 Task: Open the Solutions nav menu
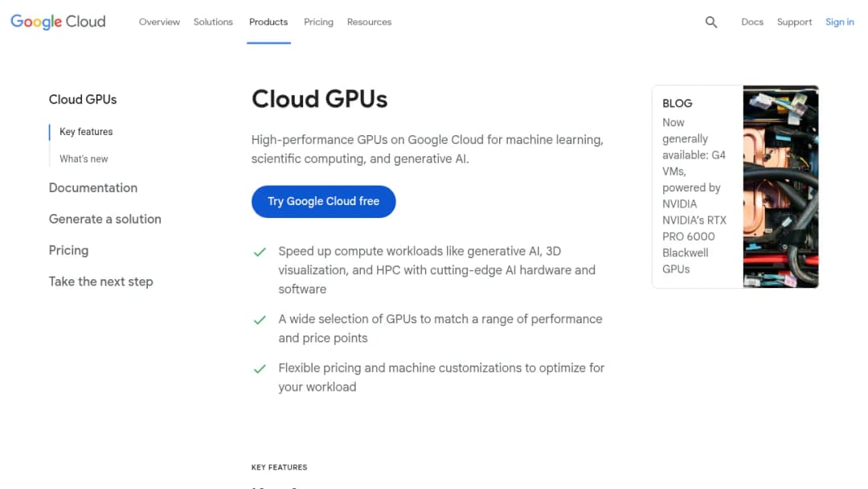(213, 23)
